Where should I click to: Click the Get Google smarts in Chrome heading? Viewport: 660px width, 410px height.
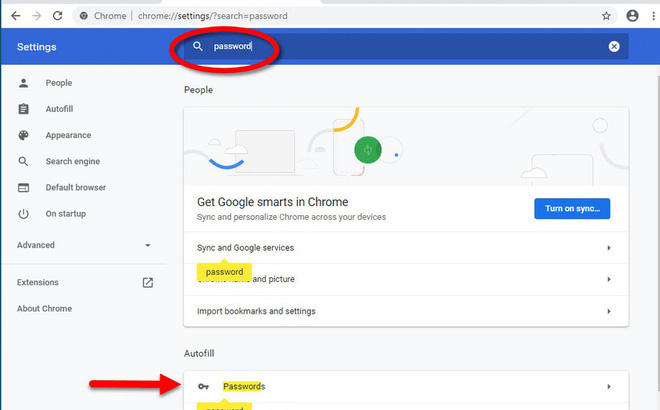pos(272,202)
